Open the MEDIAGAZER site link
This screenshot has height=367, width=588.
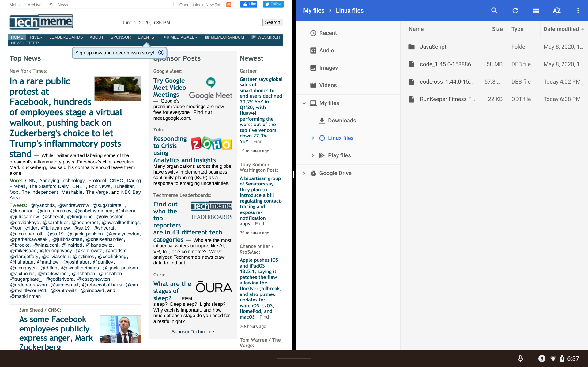[181, 37]
